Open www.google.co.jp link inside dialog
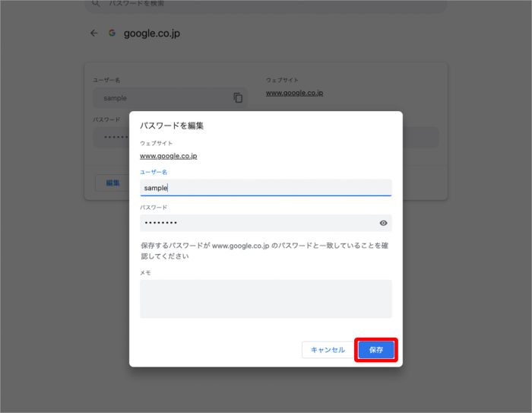Image resolution: width=532 pixels, height=413 pixels. coord(168,156)
